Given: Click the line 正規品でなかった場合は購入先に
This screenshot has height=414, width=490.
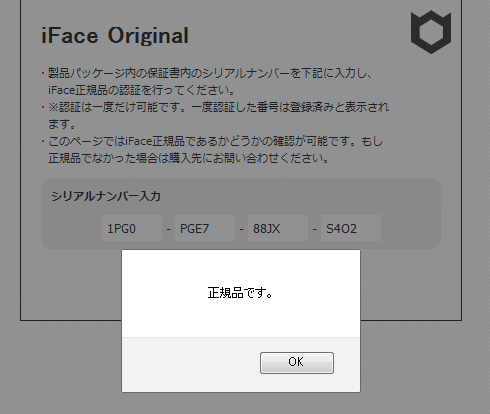Looking at the screenshot, I should [189, 158].
